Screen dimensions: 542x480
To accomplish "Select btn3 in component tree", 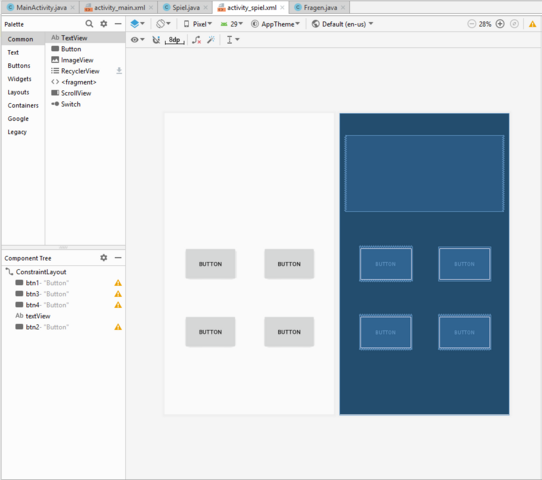I will (x=63, y=294).
